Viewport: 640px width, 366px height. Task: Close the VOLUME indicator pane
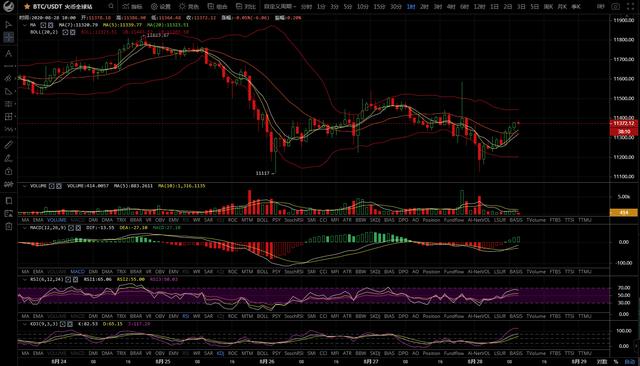(x=59, y=186)
